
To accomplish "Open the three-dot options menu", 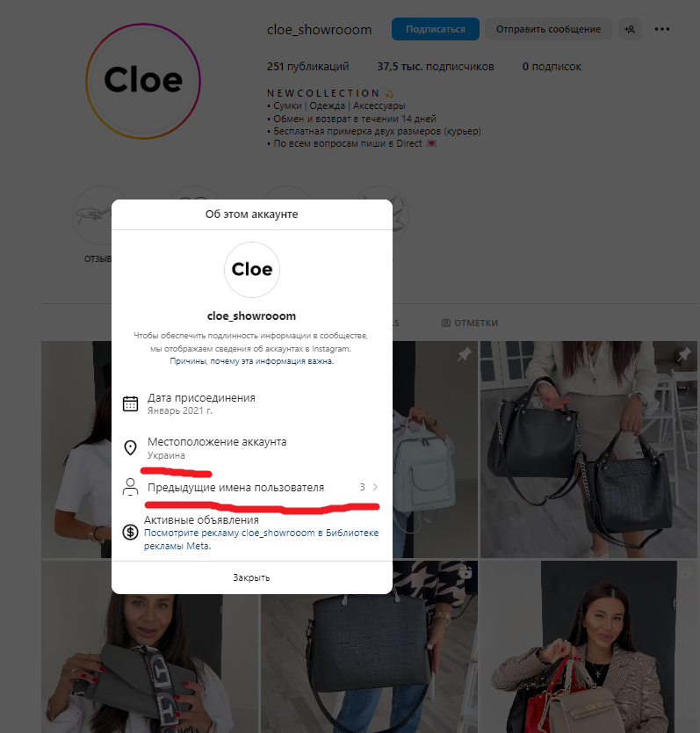I will (x=661, y=29).
